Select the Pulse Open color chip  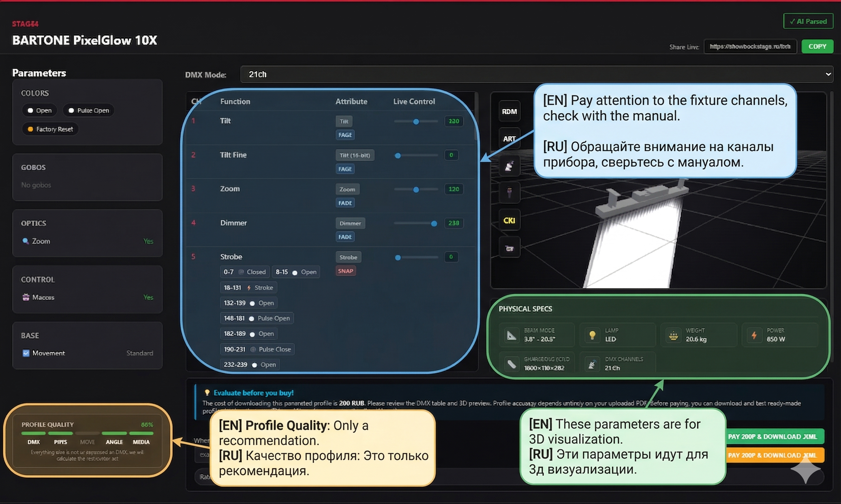[x=89, y=110]
